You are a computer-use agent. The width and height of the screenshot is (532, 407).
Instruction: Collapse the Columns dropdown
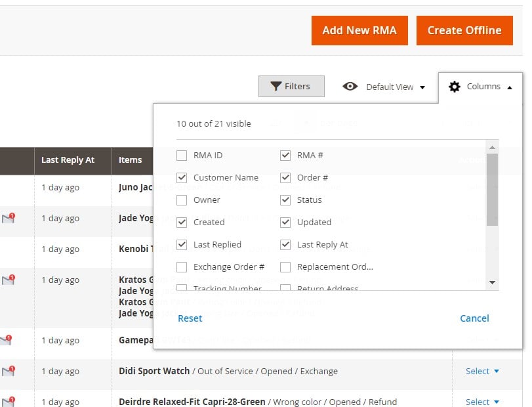[x=480, y=87]
